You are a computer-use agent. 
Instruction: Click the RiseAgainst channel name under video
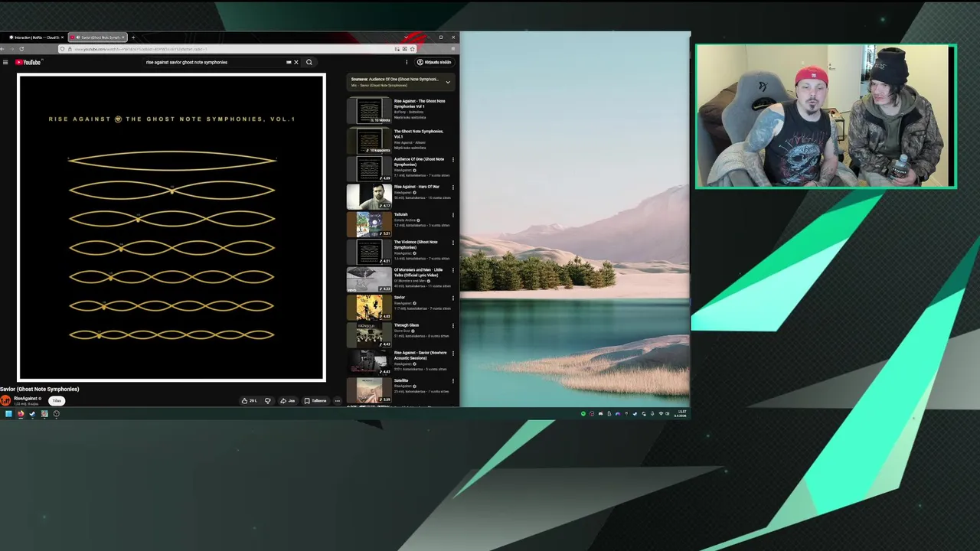tap(26, 398)
